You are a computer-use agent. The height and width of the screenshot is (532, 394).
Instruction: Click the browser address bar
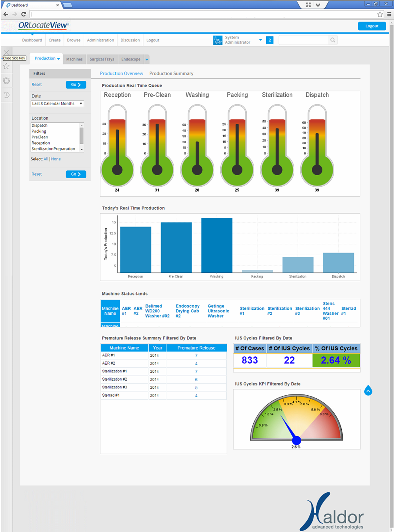(x=203, y=14)
